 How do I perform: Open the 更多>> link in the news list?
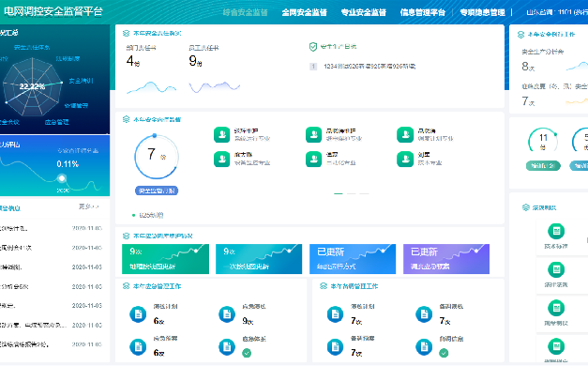(x=88, y=206)
